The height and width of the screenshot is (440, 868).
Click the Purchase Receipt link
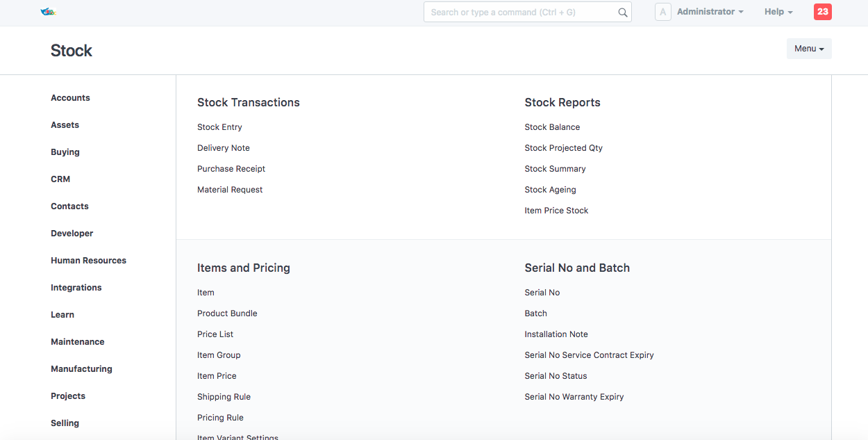tap(231, 169)
